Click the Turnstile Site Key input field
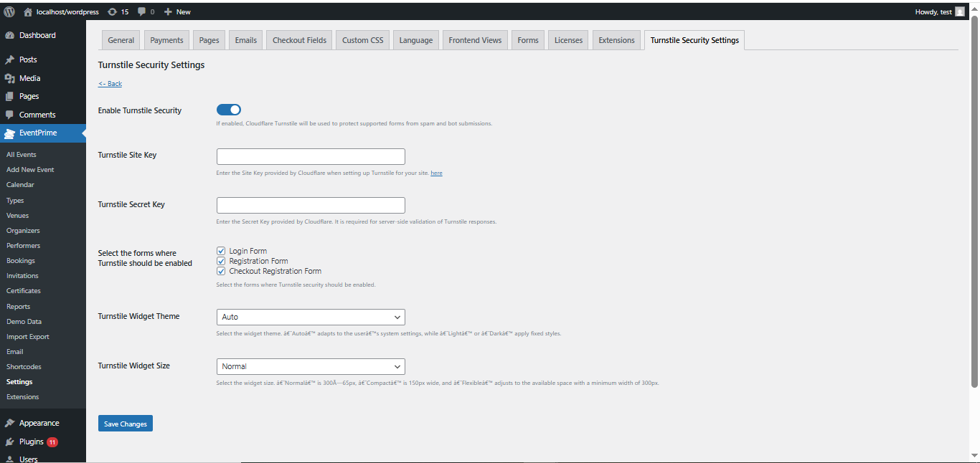This screenshot has height=463, width=980. (x=311, y=156)
